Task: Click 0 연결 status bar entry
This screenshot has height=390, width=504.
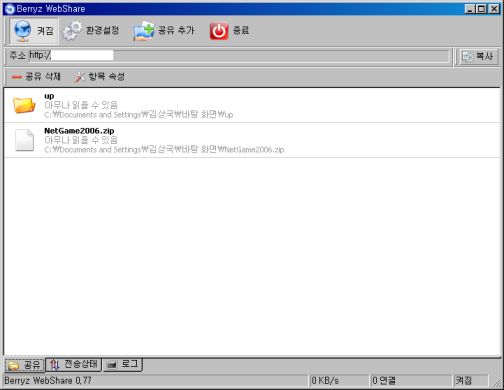Action: (x=411, y=380)
